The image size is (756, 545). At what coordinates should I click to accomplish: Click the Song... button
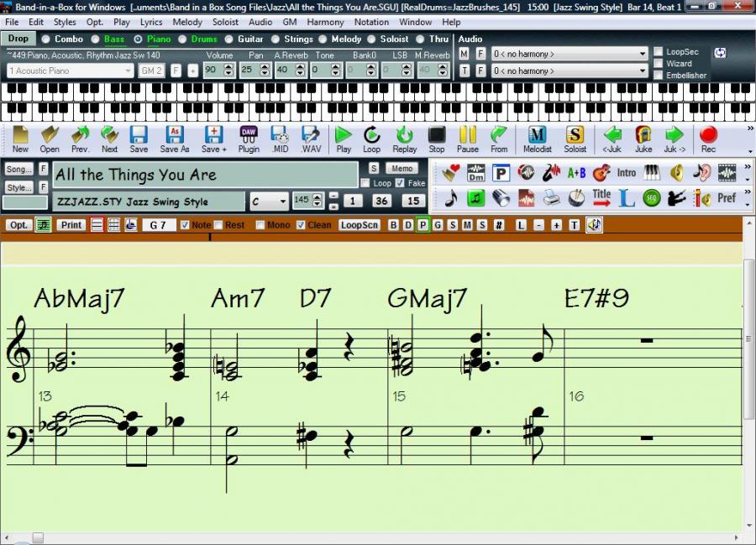pyautogui.click(x=18, y=169)
